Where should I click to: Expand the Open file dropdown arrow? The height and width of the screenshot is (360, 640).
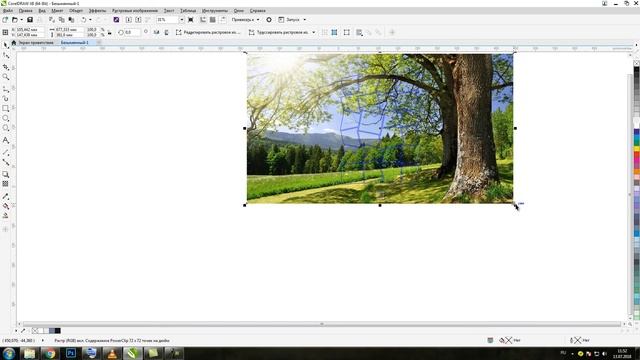point(21,20)
